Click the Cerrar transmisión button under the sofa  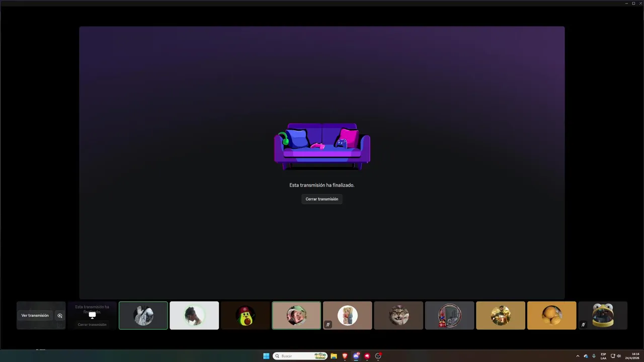point(322,199)
